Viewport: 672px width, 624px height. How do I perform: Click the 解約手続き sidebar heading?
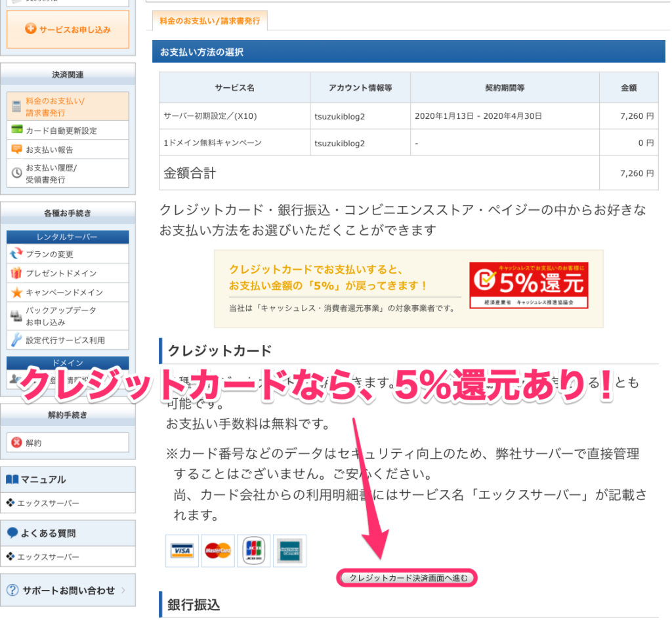tap(68, 415)
